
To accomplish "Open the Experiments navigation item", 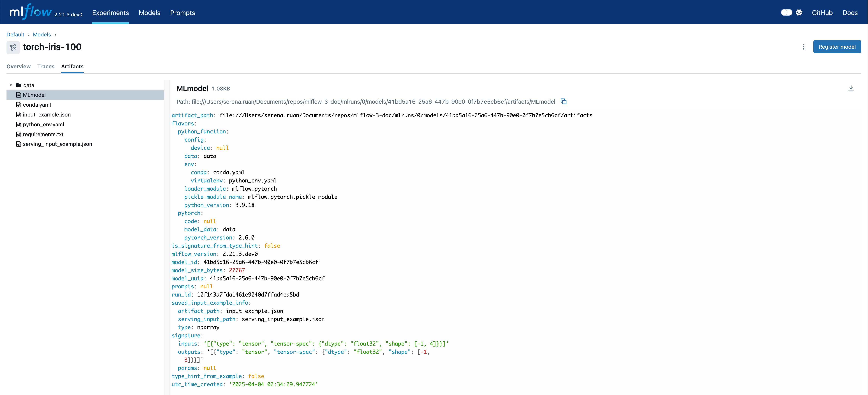I will (110, 13).
